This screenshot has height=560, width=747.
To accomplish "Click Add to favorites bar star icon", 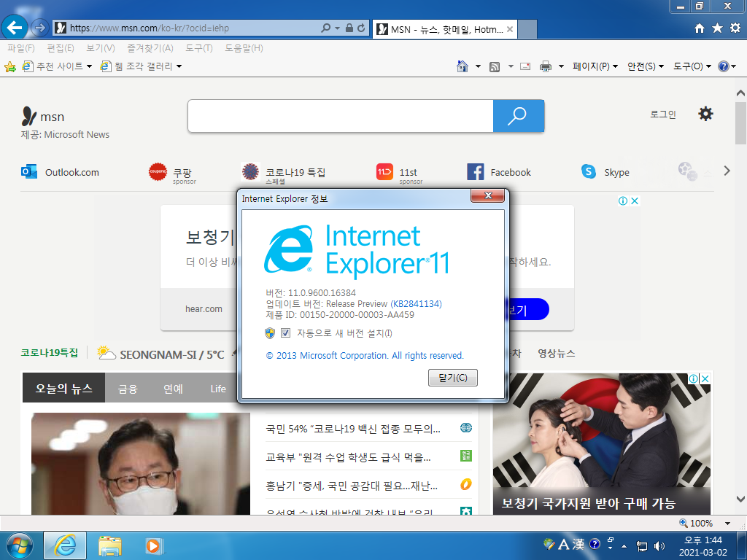I will [10, 66].
